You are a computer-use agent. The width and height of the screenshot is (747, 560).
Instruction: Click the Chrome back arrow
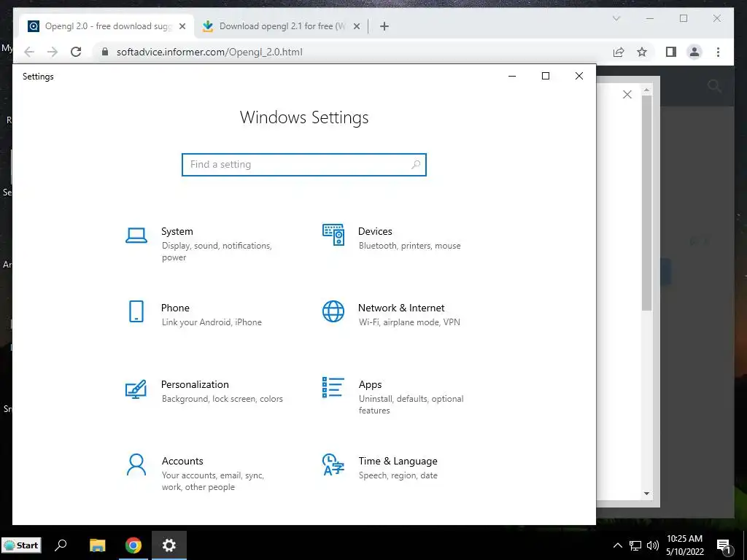pyautogui.click(x=29, y=52)
